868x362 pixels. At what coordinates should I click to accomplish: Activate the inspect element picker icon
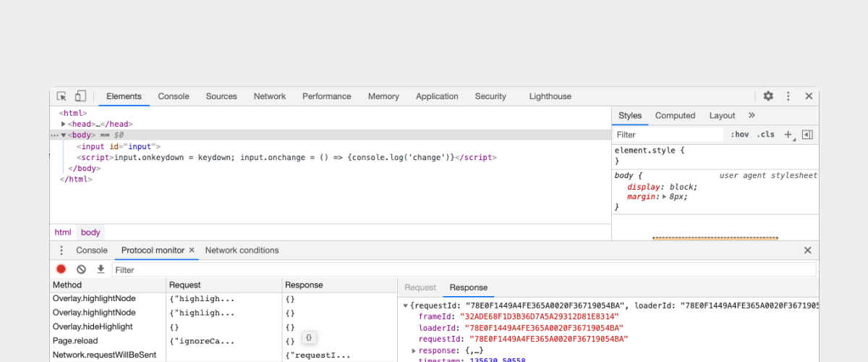tap(62, 96)
